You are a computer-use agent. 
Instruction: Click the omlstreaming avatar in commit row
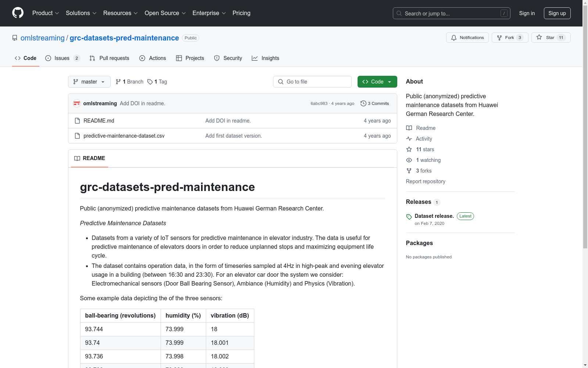[x=77, y=103]
